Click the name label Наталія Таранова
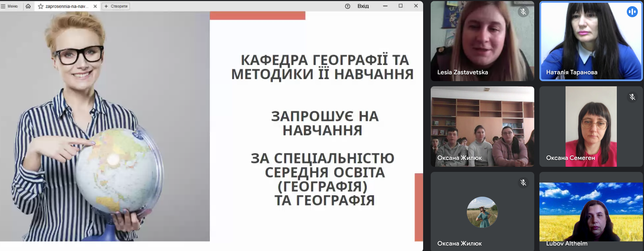 point(572,72)
